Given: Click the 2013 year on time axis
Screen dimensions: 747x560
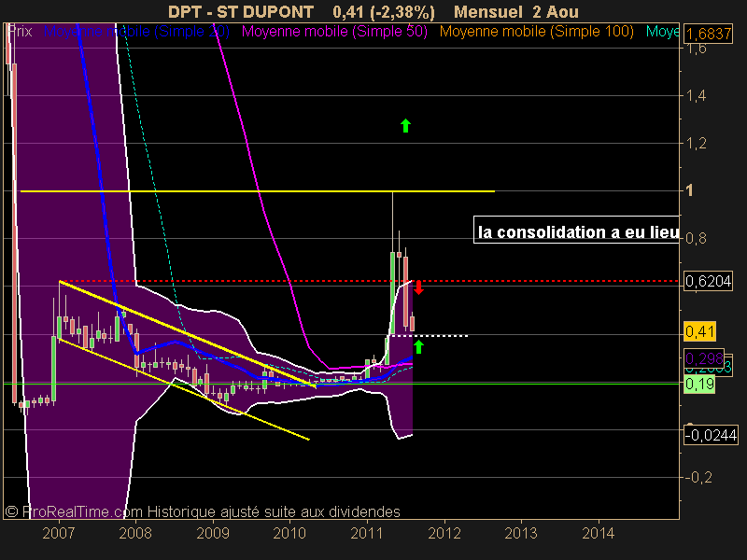Looking at the screenshot, I should pos(521,533).
